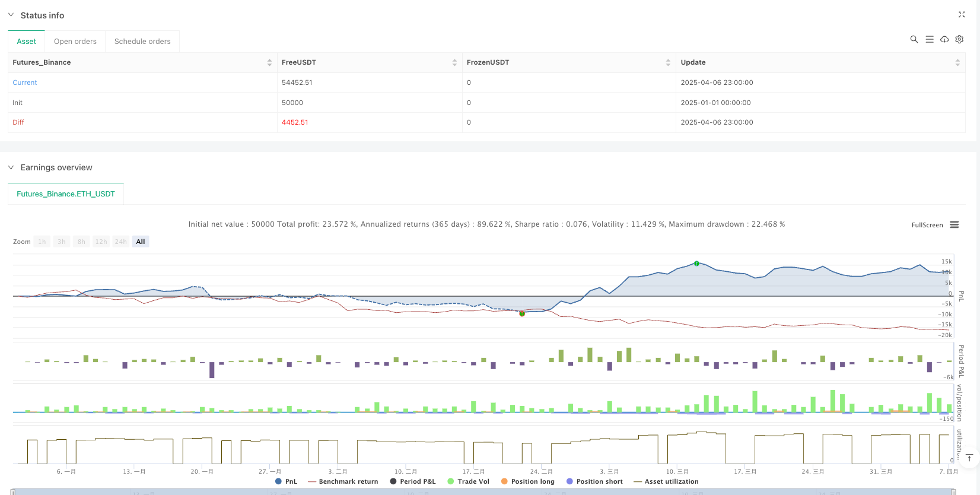Toggle Trade Vol legend visibility
This screenshot has height=495, width=980.
click(x=468, y=481)
